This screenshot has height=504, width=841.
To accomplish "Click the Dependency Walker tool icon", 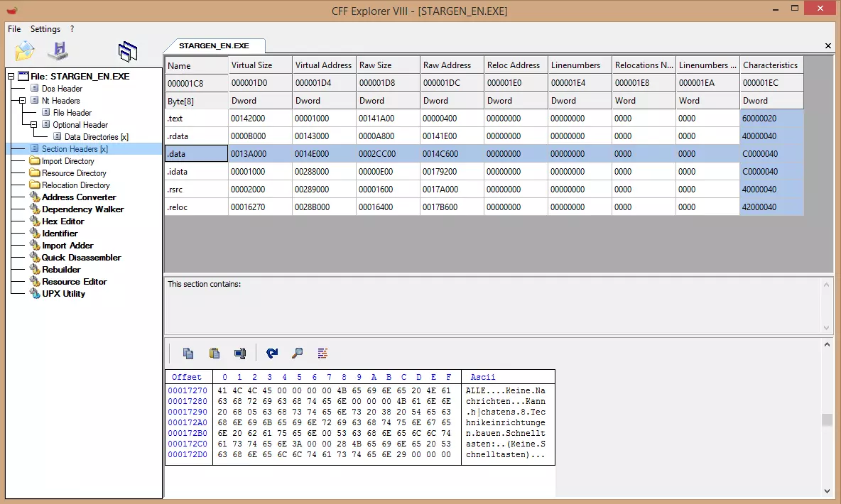I will [x=35, y=209].
